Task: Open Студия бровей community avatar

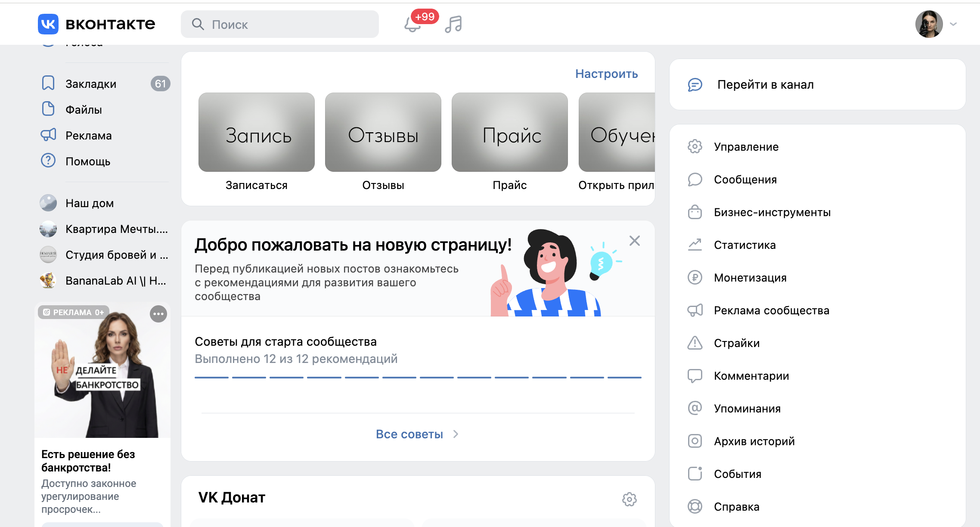Action: (x=48, y=254)
